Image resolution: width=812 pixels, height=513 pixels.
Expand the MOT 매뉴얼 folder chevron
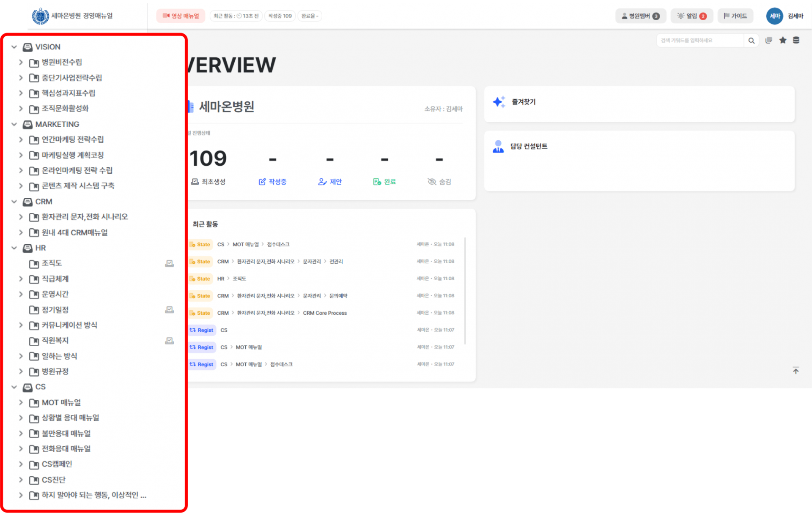pyautogui.click(x=21, y=402)
